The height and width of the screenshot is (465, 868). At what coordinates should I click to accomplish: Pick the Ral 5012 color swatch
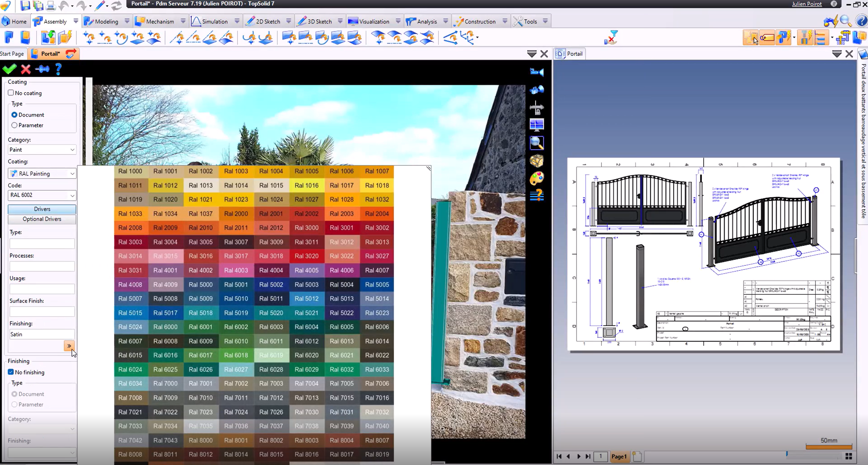pos(306,299)
